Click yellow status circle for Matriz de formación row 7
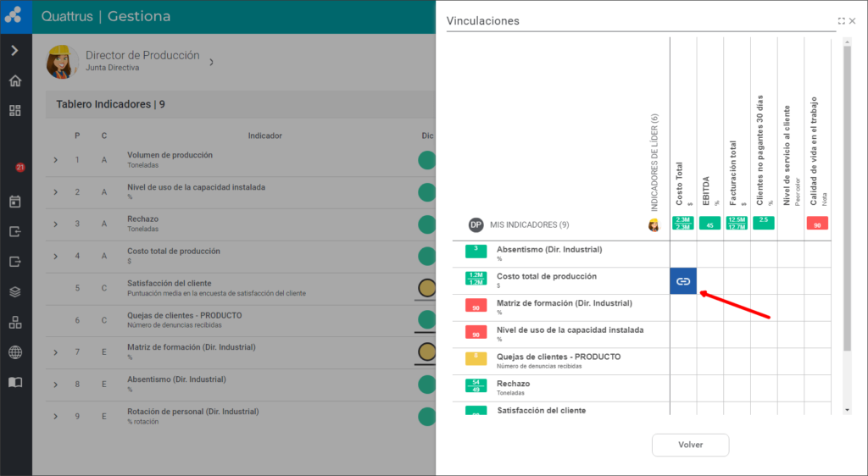 pos(427,352)
